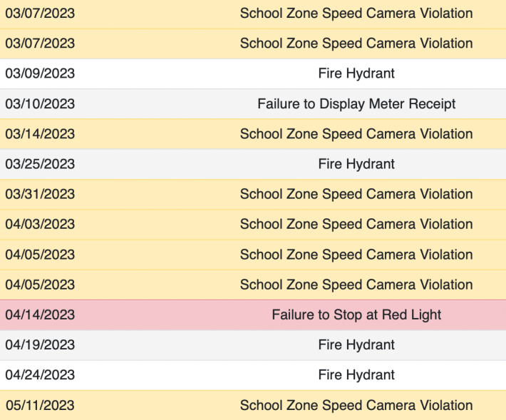Viewport: 506px width, 420px height.
Task: Click the 03/14/2023 date cell
Action: 40,134
